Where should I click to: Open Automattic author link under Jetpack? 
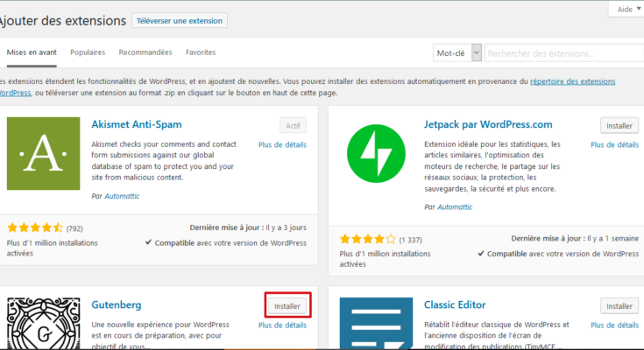point(455,207)
